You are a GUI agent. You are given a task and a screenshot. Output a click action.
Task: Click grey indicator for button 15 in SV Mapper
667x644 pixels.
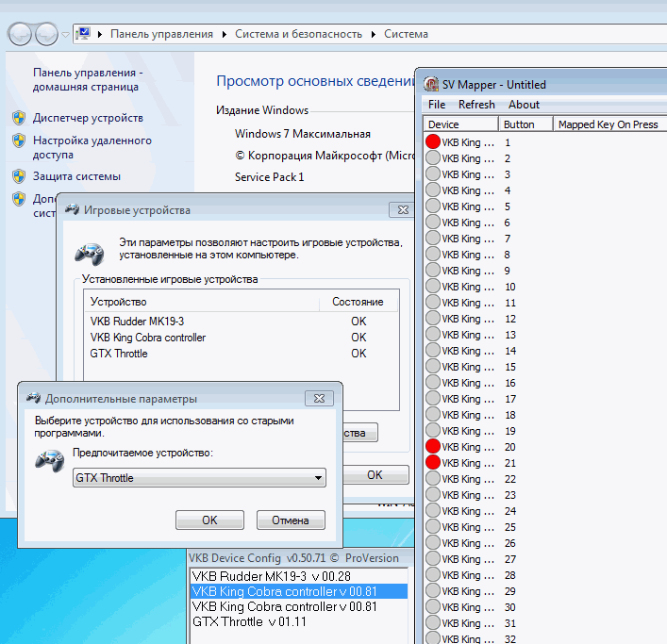[x=433, y=366]
